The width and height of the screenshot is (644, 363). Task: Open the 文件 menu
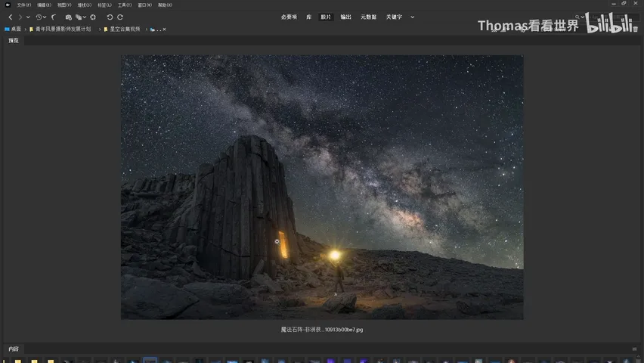point(24,5)
